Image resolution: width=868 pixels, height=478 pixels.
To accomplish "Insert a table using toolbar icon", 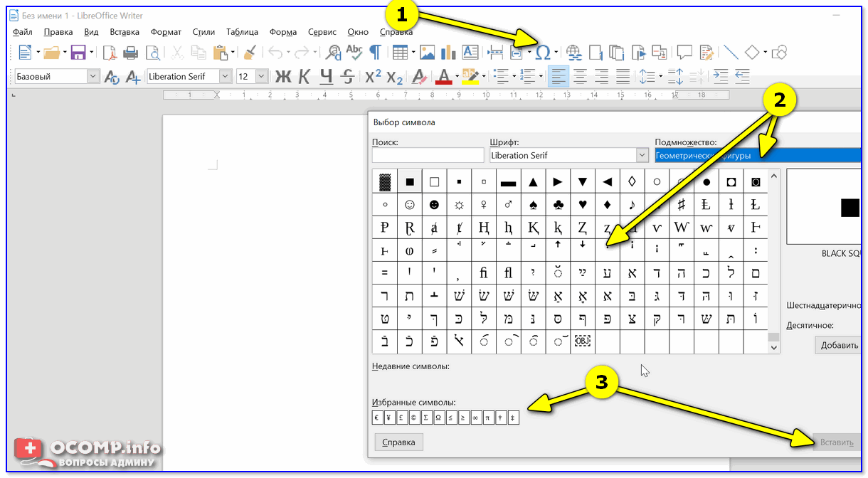I will point(401,52).
